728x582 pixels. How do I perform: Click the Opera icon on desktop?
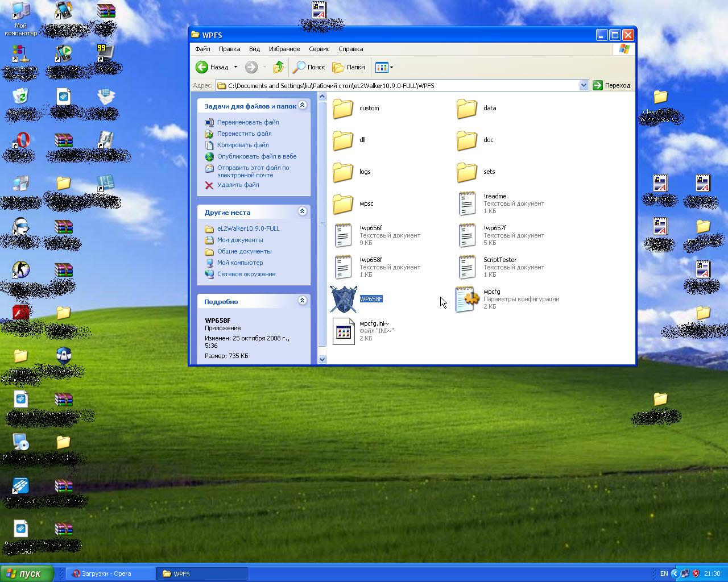pyautogui.click(x=21, y=140)
